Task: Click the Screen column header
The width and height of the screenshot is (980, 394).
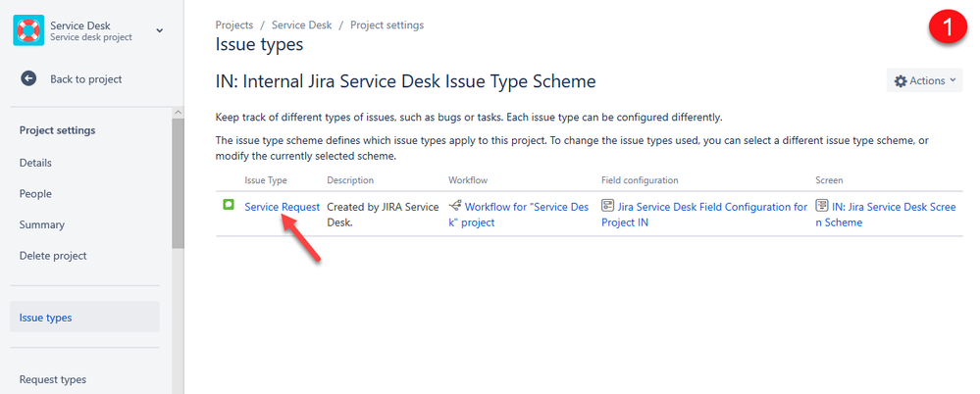Action: coord(829,180)
